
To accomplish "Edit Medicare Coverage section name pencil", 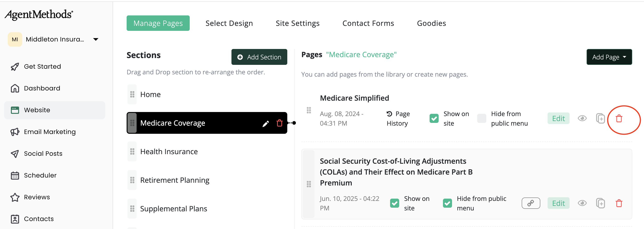I will (265, 123).
